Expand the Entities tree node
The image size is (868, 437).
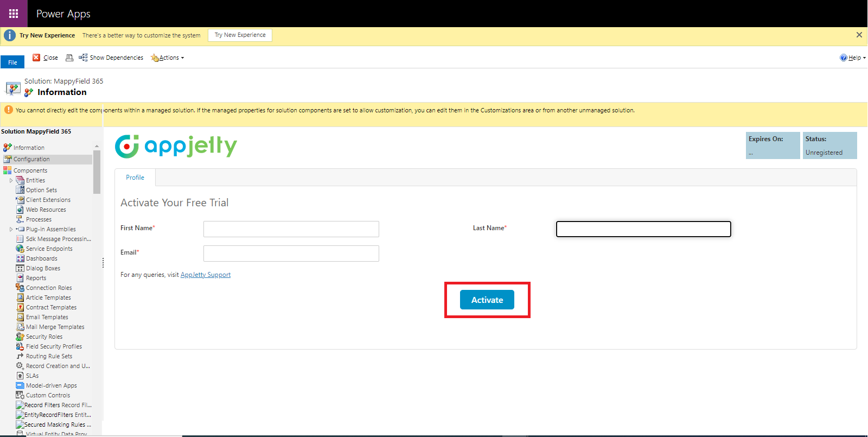pyautogui.click(x=11, y=180)
